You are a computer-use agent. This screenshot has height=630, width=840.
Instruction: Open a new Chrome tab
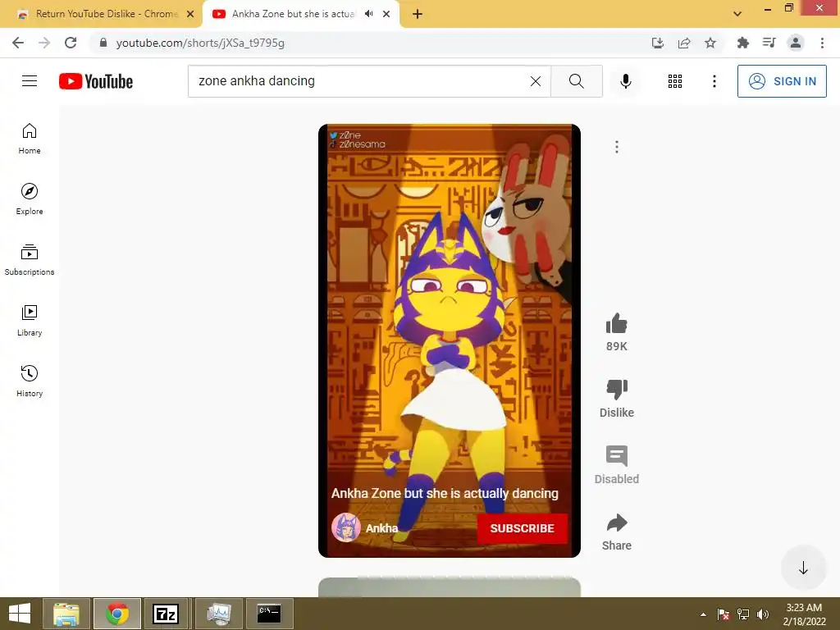pyautogui.click(x=418, y=14)
